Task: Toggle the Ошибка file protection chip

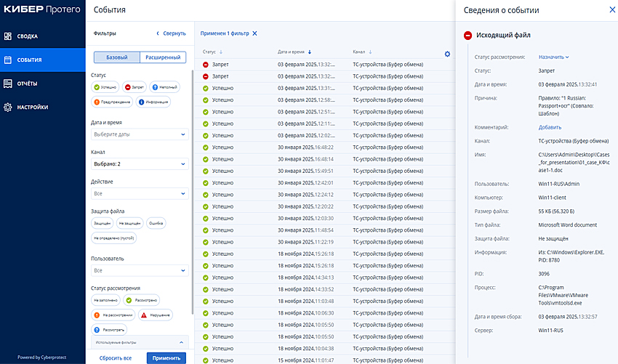Action: [156, 223]
